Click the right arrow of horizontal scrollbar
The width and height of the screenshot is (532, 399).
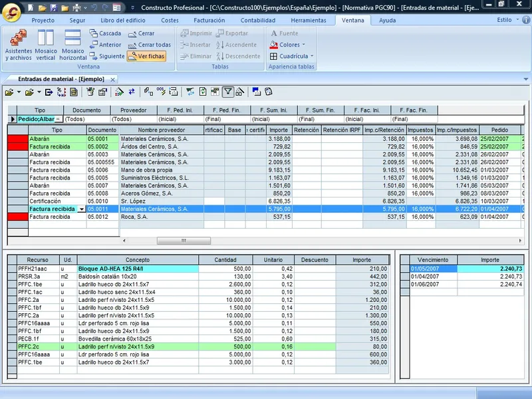pos(520,241)
